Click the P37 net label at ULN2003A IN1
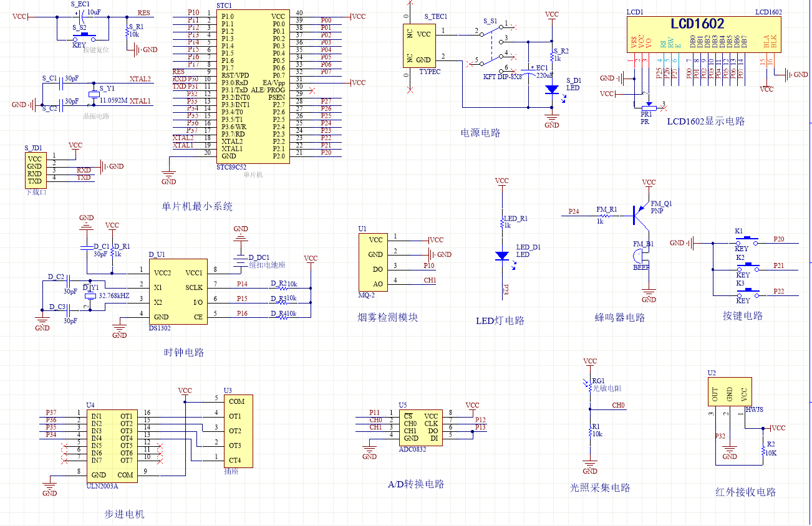Screen dimensions: 812x526 51,413
